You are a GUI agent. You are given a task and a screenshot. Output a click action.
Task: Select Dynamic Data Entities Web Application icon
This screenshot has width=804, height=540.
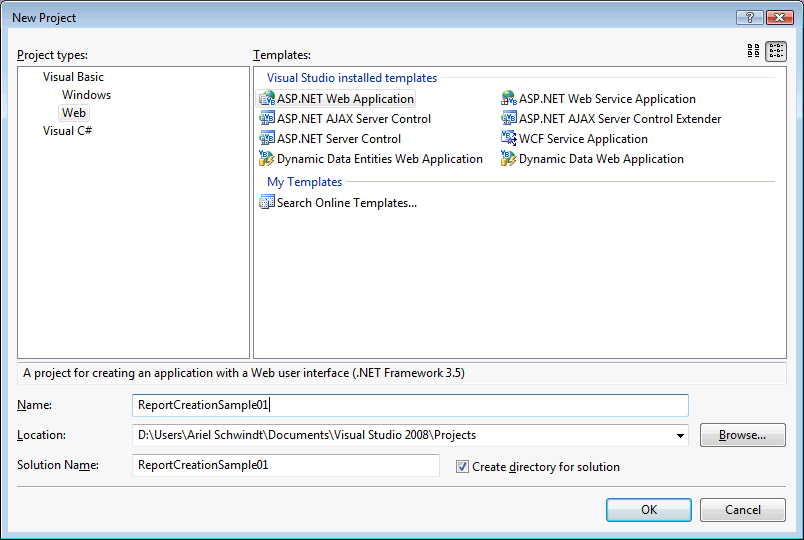click(x=267, y=159)
